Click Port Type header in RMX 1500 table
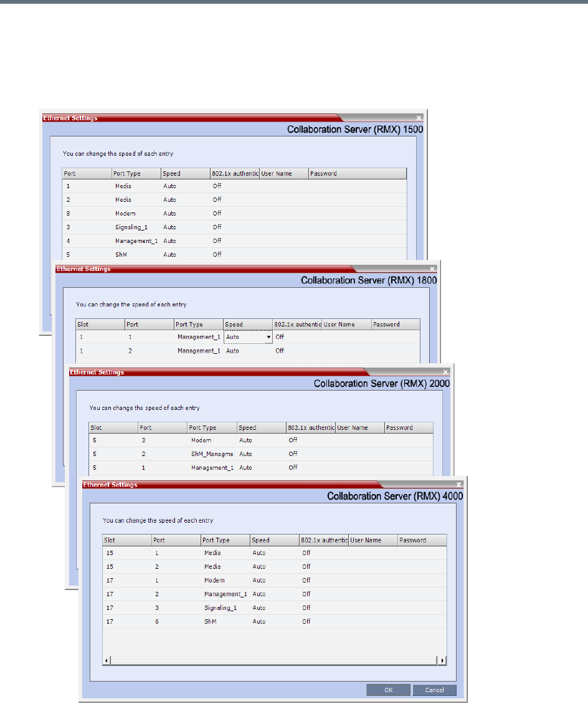Viewport: 588px width, 704px height. click(x=136, y=174)
